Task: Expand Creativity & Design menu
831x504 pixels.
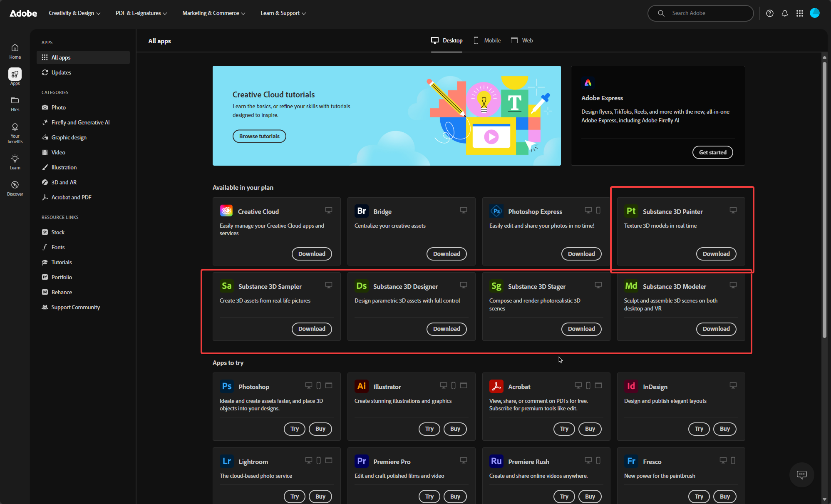Action: coord(74,13)
